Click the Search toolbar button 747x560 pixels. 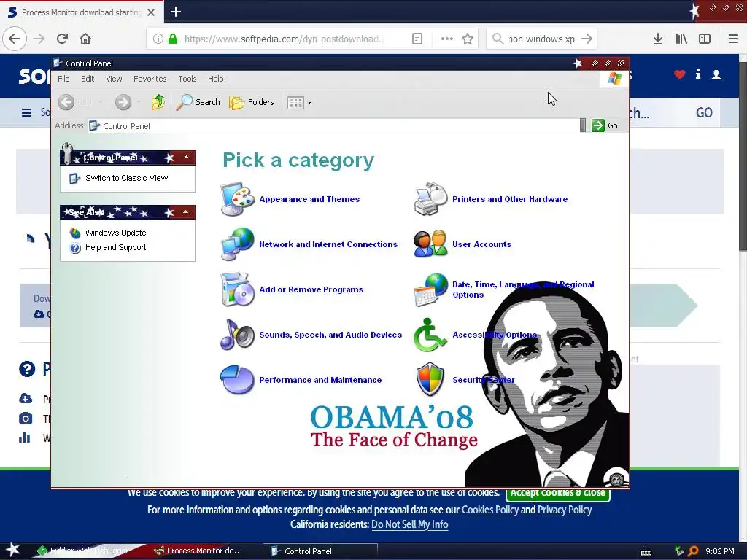[x=198, y=102]
